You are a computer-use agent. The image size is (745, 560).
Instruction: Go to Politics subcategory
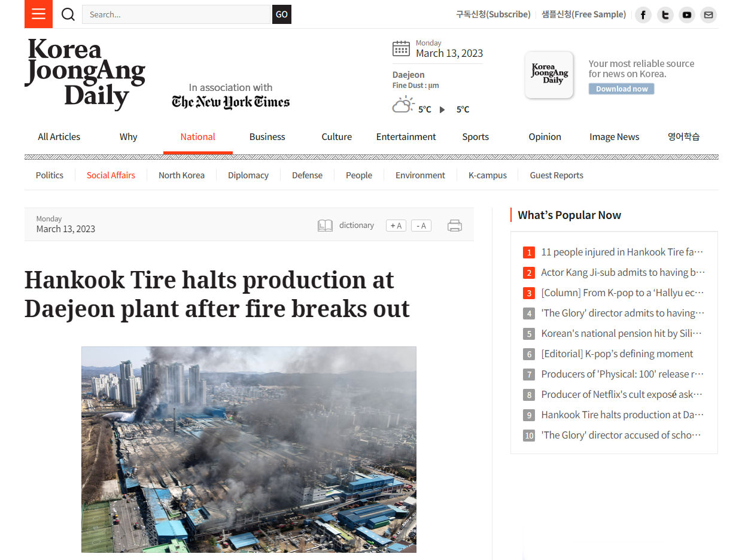pos(50,175)
